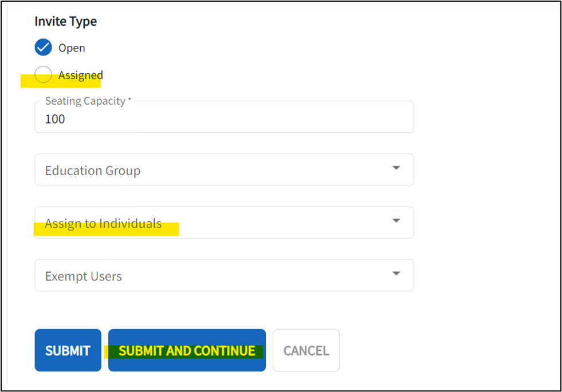The image size is (562, 392).
Task: Click the SUBMIT AND CONTINUE button
Action: [x=187, y=350]
